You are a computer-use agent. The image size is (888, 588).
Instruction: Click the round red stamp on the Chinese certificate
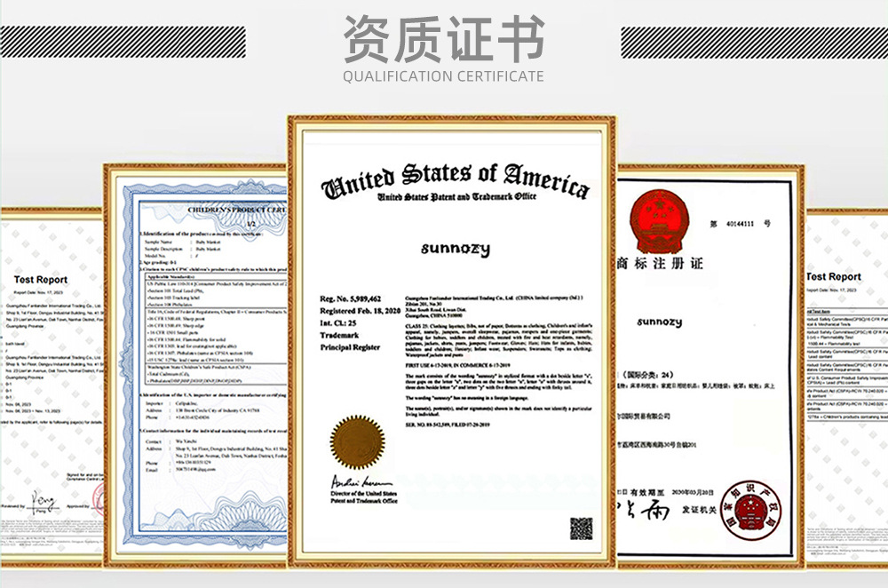752,512
